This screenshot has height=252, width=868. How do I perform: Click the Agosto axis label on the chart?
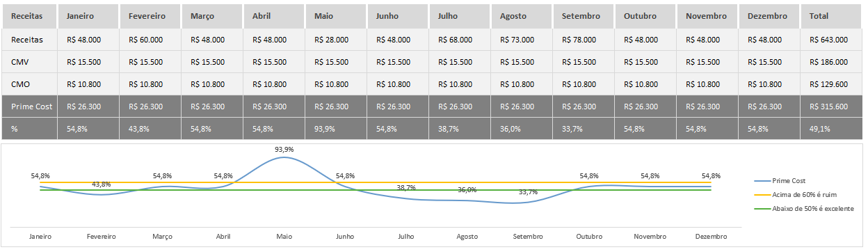click(x=467, y=237)
